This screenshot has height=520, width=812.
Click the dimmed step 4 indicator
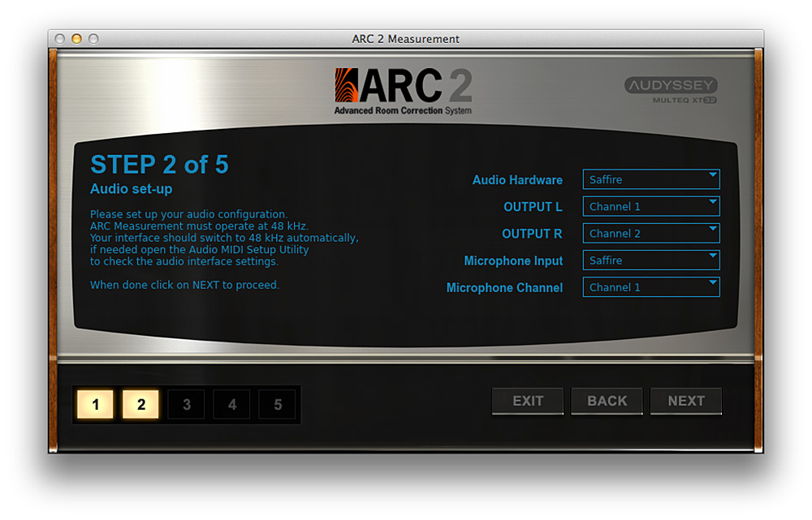pyautogui.click(x=232, y=404)
